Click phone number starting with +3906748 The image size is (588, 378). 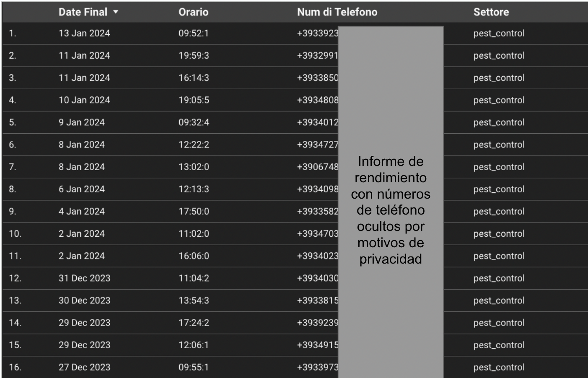point(317,167)
